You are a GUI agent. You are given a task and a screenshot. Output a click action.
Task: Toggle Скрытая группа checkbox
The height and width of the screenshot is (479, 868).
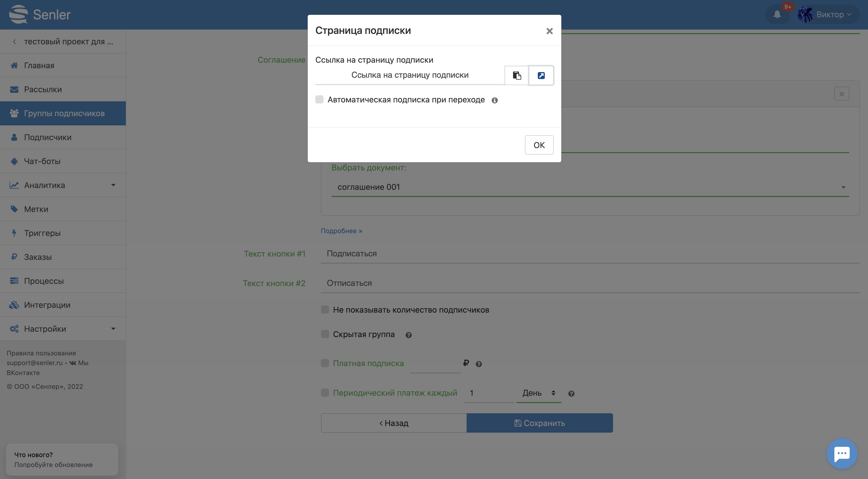pos(325,334)
